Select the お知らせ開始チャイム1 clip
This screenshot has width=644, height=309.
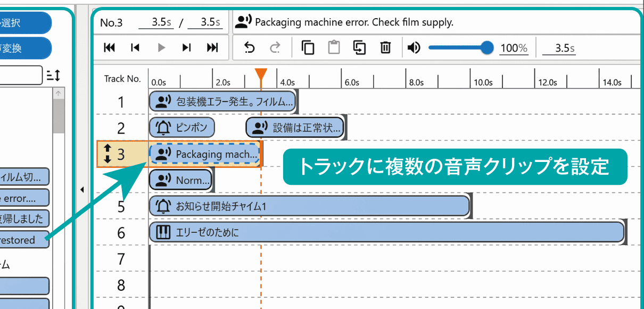point(310,206)
